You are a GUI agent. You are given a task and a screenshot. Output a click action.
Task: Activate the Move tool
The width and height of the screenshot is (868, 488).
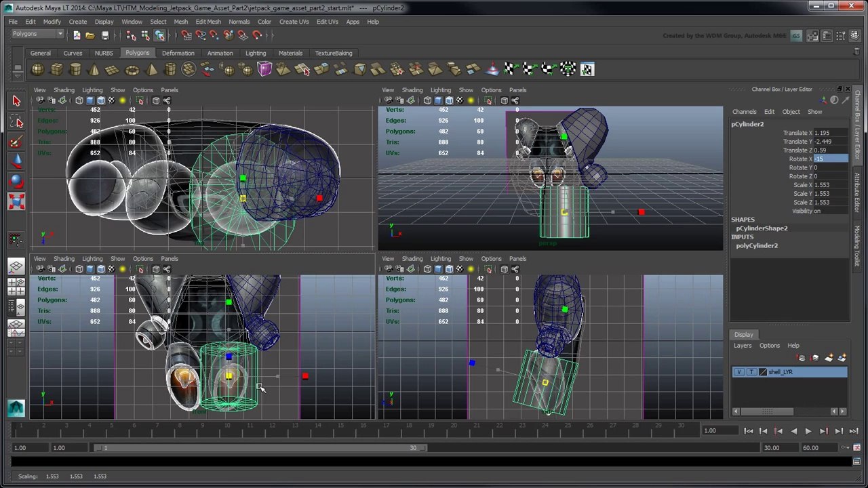coord(16,161)
